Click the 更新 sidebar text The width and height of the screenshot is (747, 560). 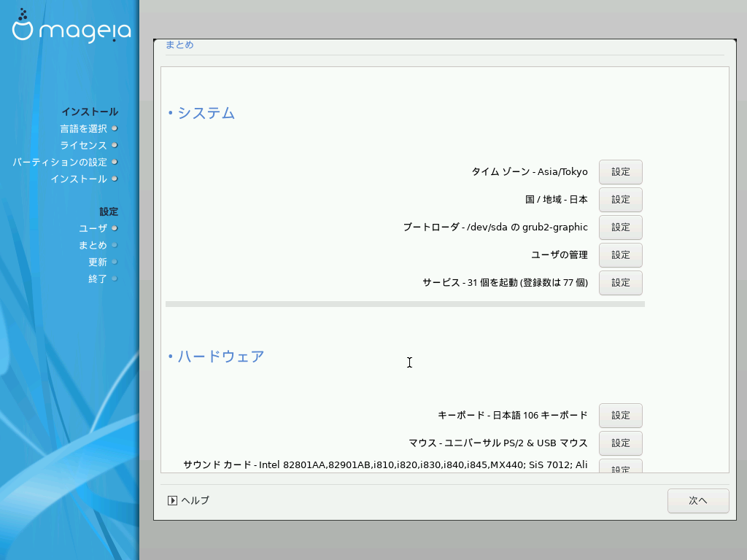coord(98,262)
